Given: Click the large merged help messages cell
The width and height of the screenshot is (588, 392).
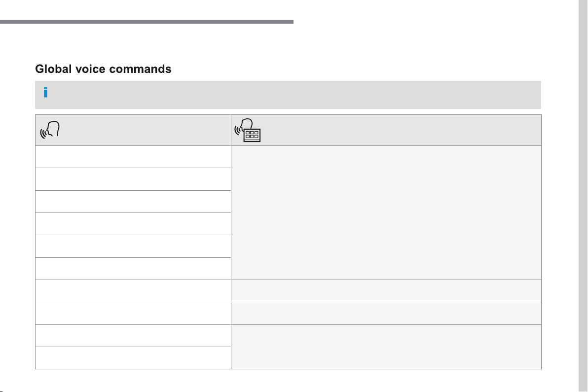Looking at the screenshot, I should (x=386, y=213).
